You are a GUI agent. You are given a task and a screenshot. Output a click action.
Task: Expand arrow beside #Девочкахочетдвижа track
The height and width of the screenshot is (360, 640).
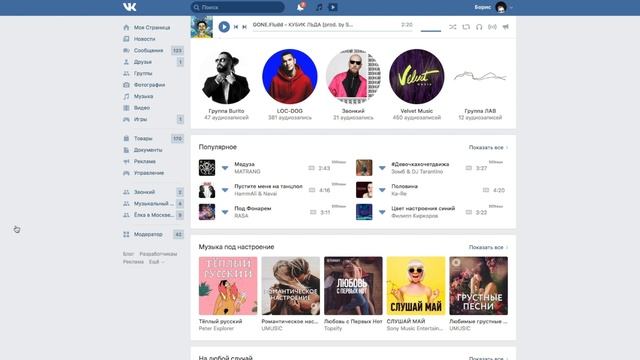382,168
